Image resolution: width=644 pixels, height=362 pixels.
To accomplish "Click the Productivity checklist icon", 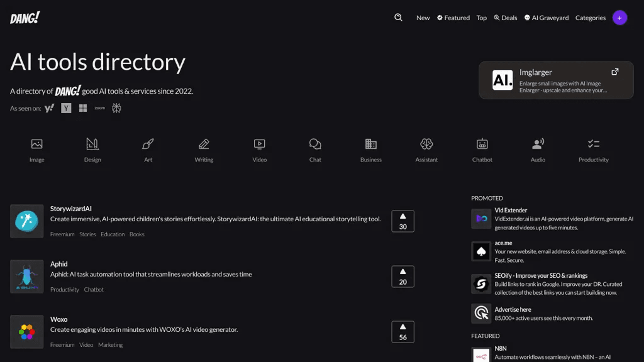I will 594,144.
